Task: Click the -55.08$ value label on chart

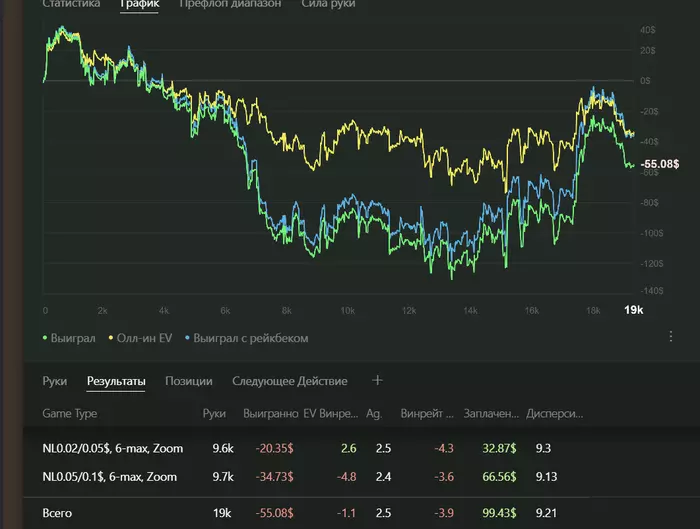Action: [660, 162]
